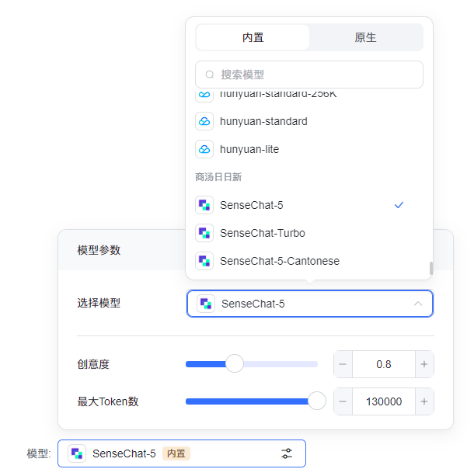The width and height of the screenshot is (474, 476).
Task: Click the SenseChat-5 logo in the bottom model field
Action: point(77,453)
